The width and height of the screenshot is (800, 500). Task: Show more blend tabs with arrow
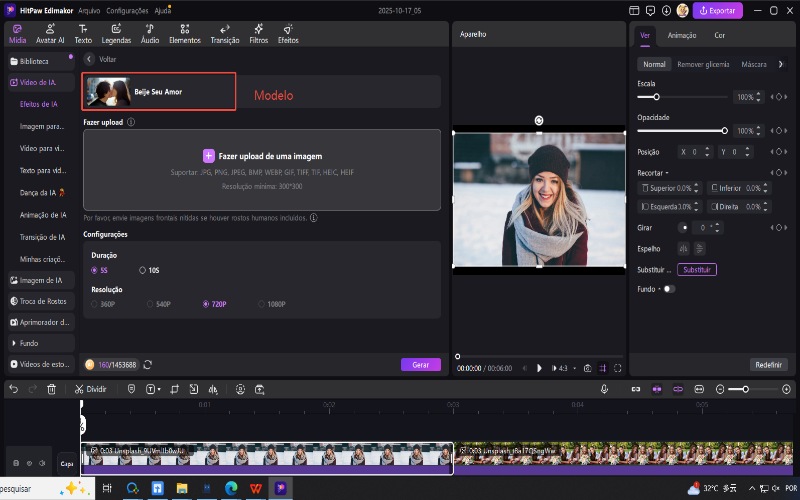[781, 64]
